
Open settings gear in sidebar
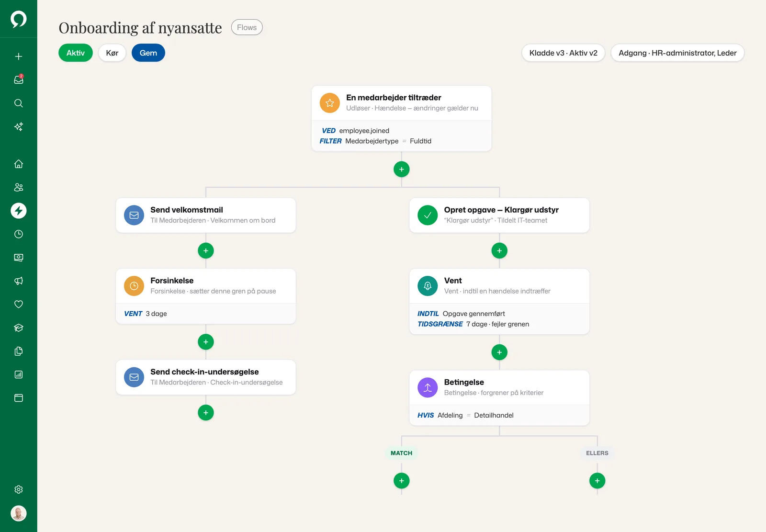19,489
